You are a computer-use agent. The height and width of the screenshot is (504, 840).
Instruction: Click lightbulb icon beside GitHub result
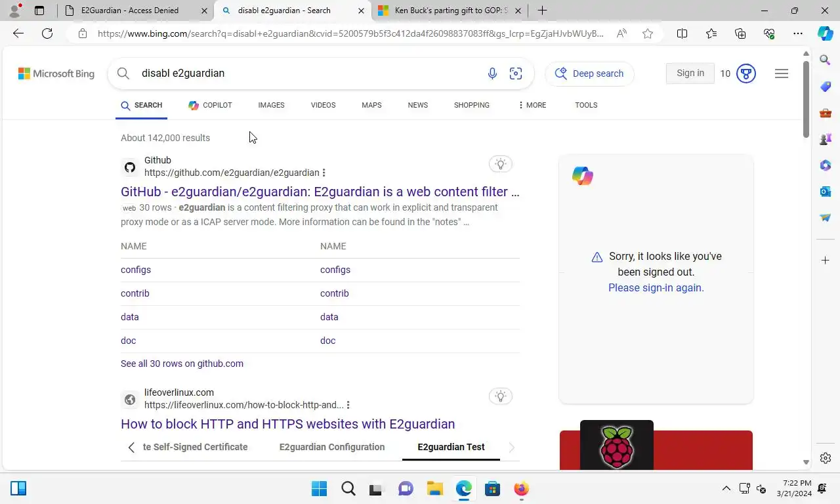501,164
